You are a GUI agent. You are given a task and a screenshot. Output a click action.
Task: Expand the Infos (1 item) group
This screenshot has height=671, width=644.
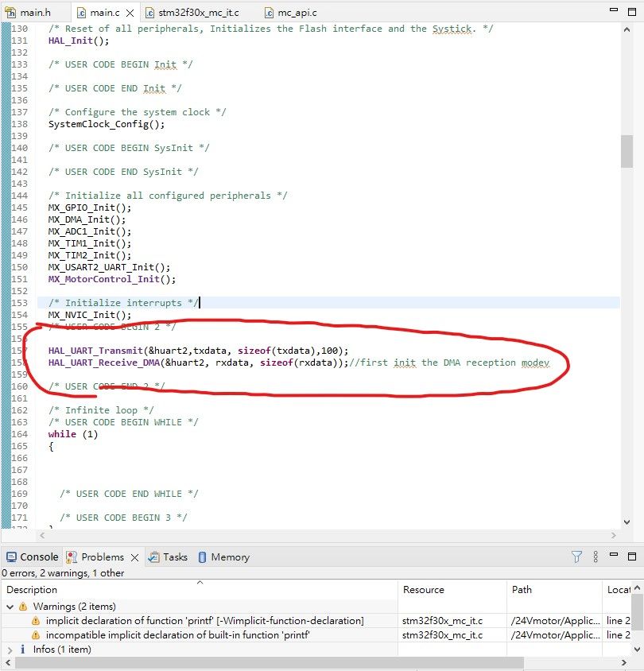10,650
